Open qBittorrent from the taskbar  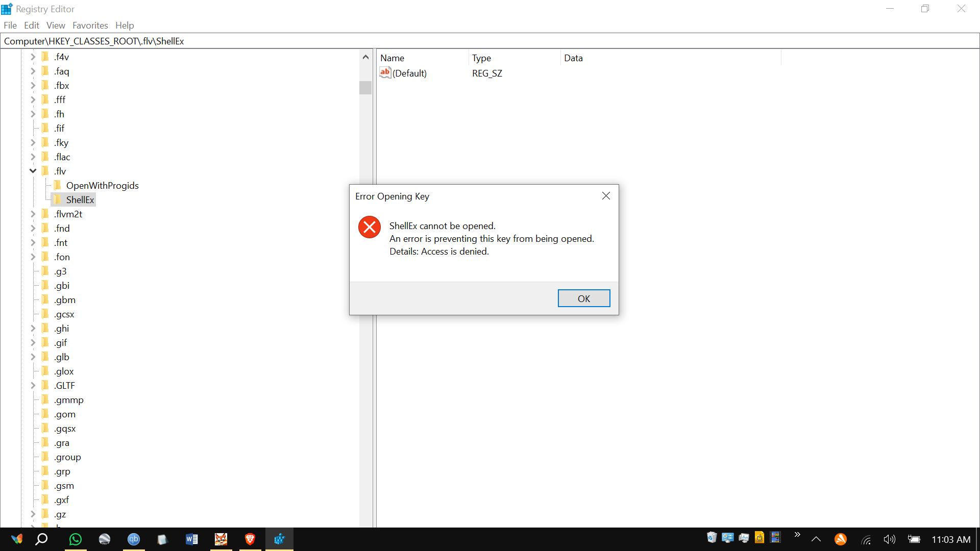[x=133, y=539]
